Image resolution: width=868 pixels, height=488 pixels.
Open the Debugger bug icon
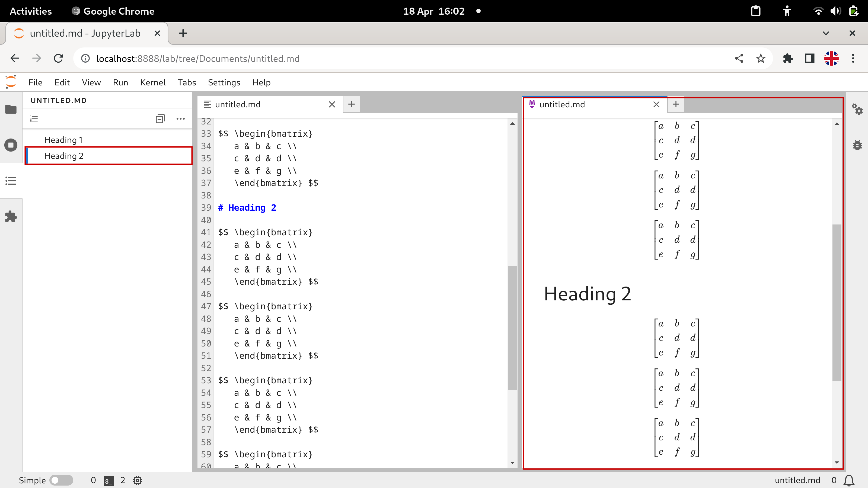(x=857, y=145)
